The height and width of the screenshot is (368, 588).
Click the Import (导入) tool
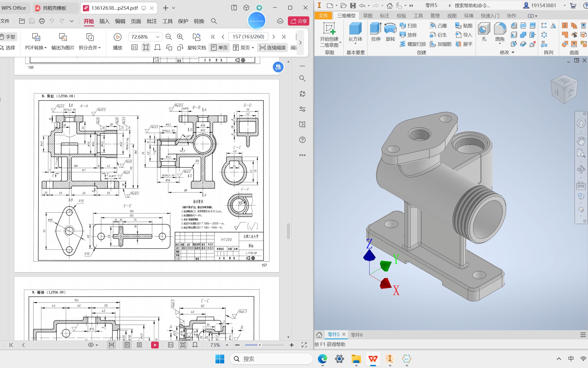click(x=464, y=35)
